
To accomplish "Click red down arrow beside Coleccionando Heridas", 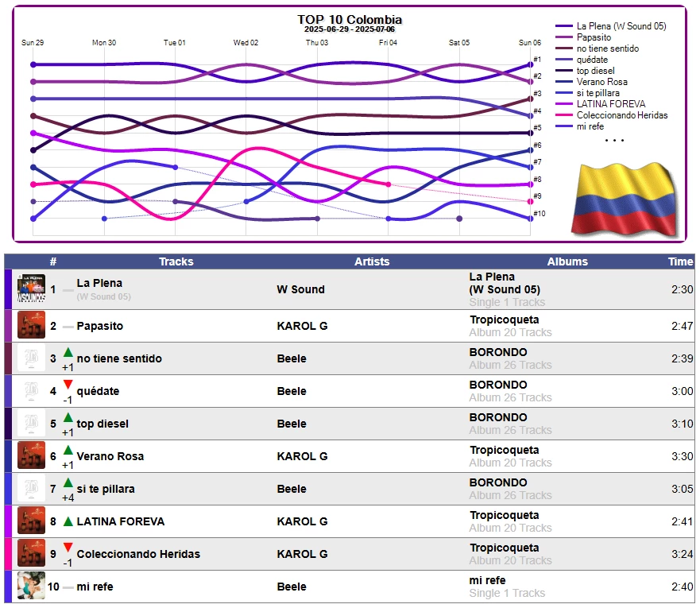I will pos(68,548).
